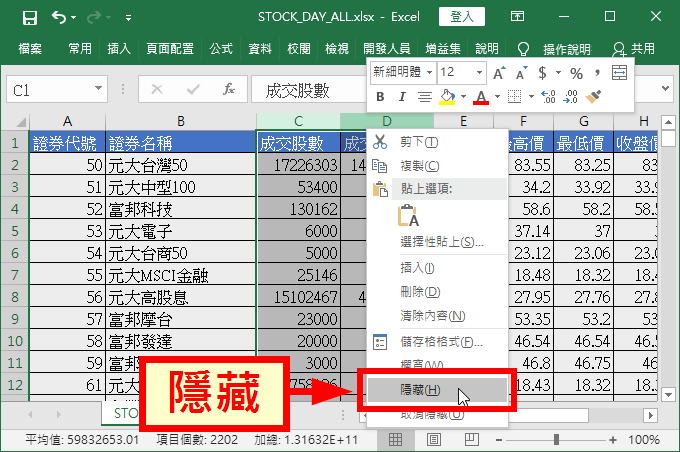Open the 校閱 ribbon tab

click(299, 49)
